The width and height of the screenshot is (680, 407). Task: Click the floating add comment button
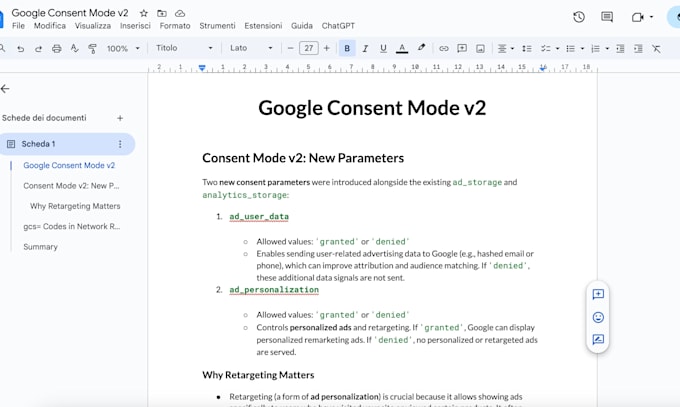(598, 295)
